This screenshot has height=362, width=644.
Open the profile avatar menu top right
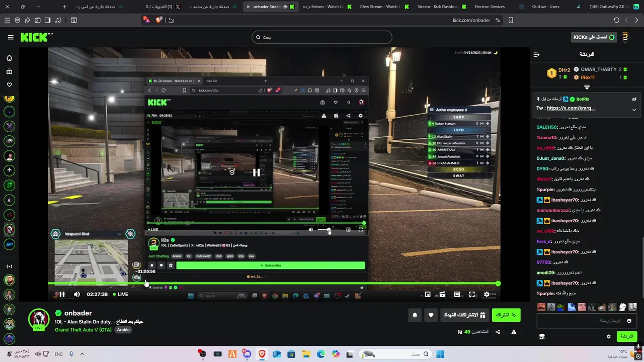tap(625, 37)
